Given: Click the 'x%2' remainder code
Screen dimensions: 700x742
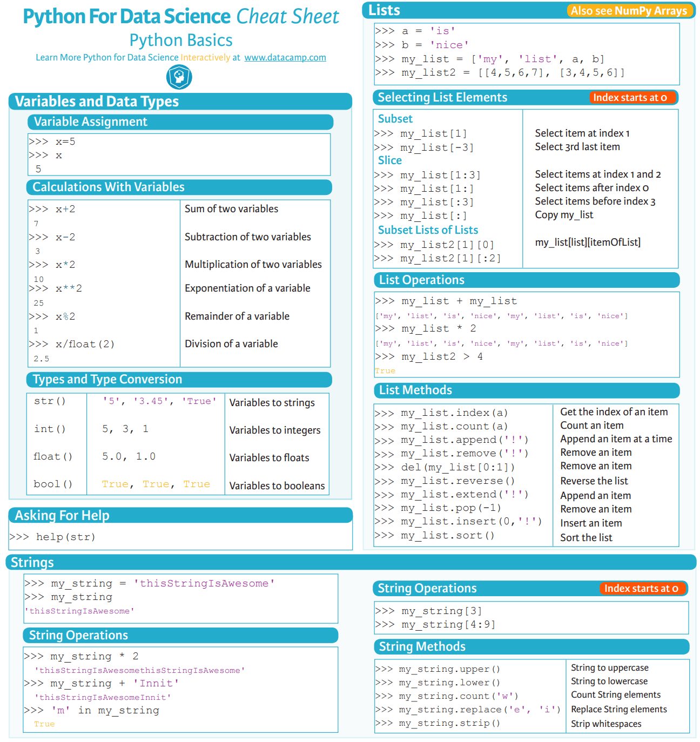Looking at the screenshot, I should 52,316.
